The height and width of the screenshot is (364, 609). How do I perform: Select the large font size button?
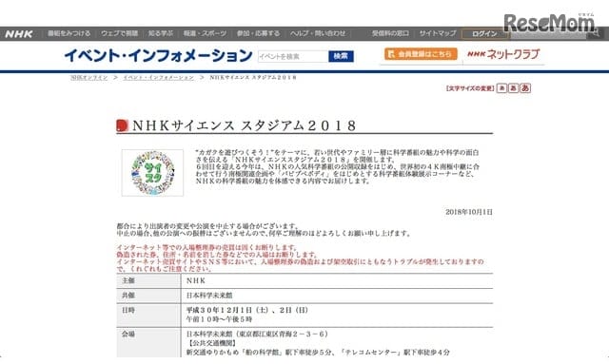click(x=525, y=88)
